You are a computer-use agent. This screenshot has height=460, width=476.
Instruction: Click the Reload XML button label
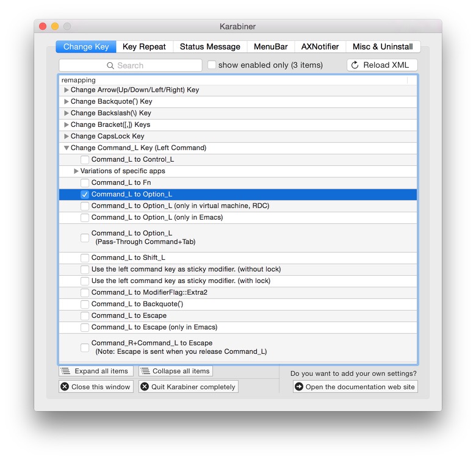click(386, 65)
